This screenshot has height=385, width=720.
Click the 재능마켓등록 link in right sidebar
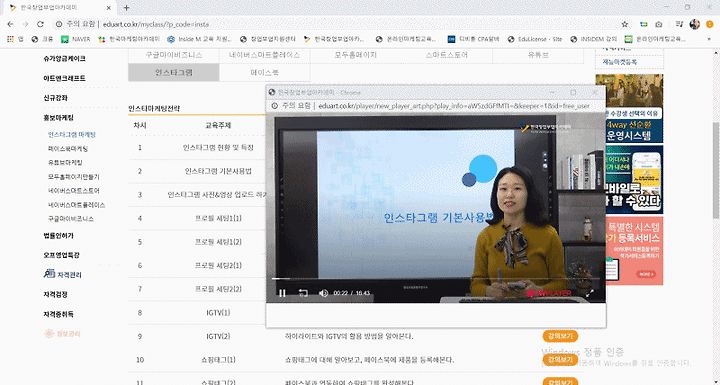coord(619,61)
